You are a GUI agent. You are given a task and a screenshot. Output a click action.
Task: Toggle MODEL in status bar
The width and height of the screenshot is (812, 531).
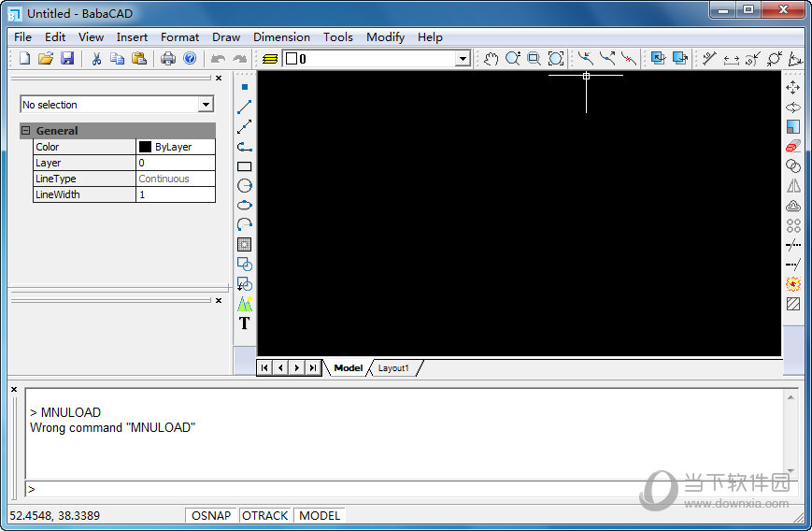[x=320, y=515]
